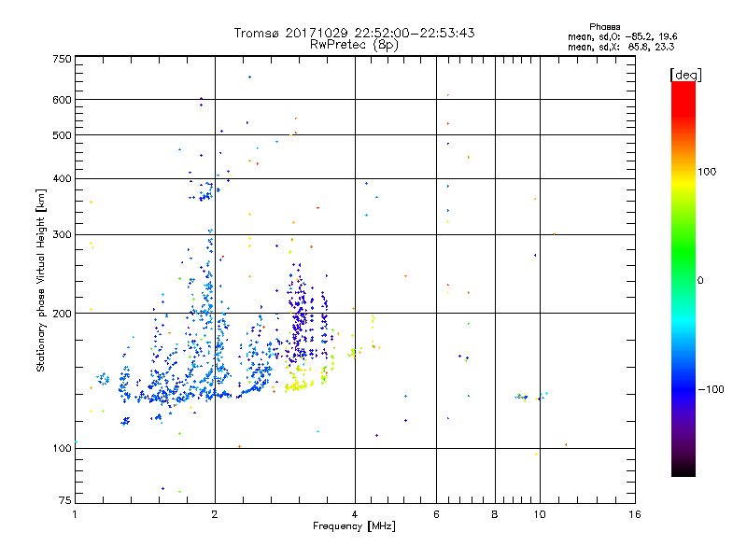Screen dimensions: 747x560
Task: Click the purple echo column near 3 MHz, 200 km
Action: tap(299, 315)
